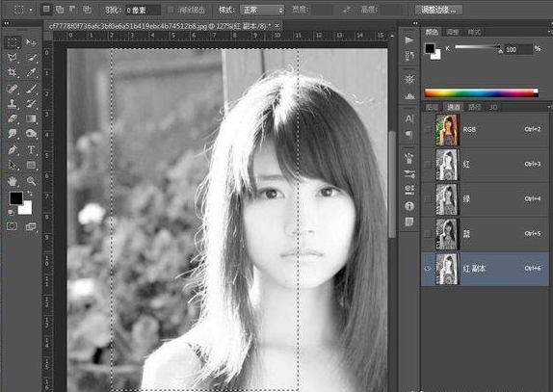Expand the tool preset picker arrow

pyautogui.click(x=31, y=10)
